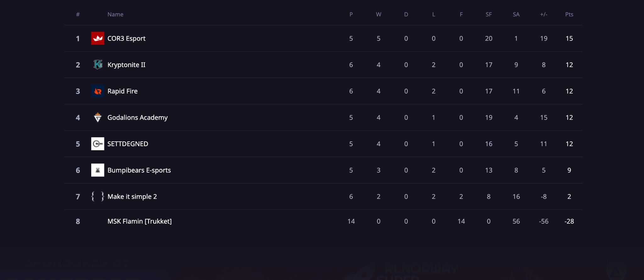Go to Godalions Academy team page
Image resolution: width=644 pixels, height=280 pixels.
pos(137,117)
